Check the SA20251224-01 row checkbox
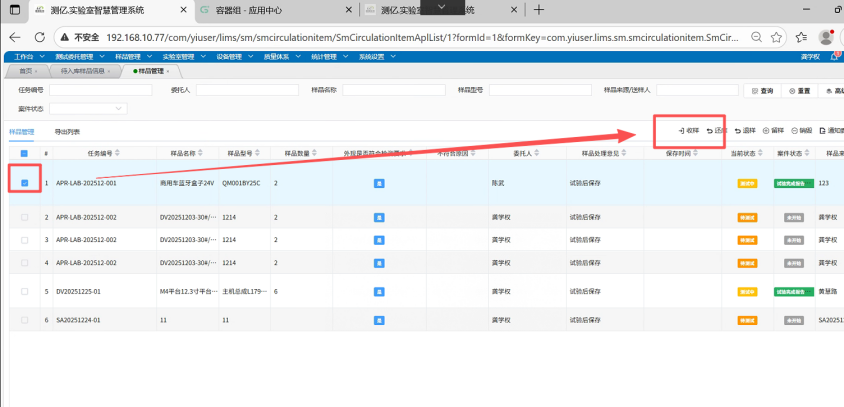 point(24,320)
